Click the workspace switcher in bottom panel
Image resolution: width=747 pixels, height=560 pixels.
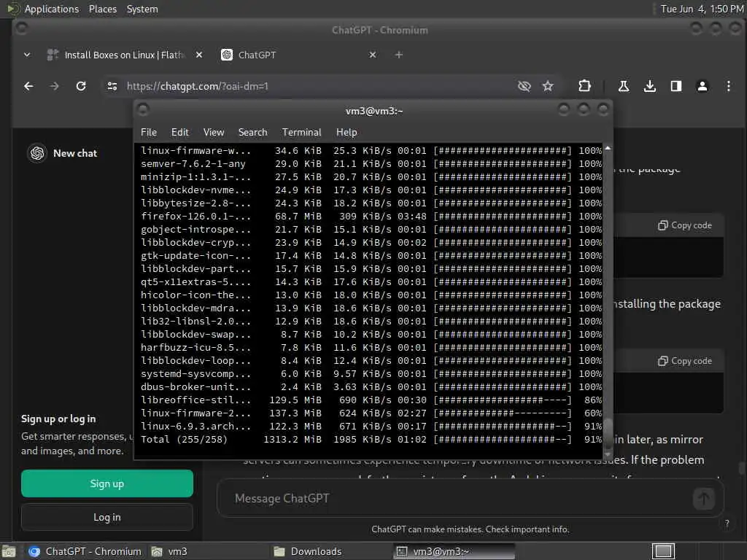click(x=663, y=551)
